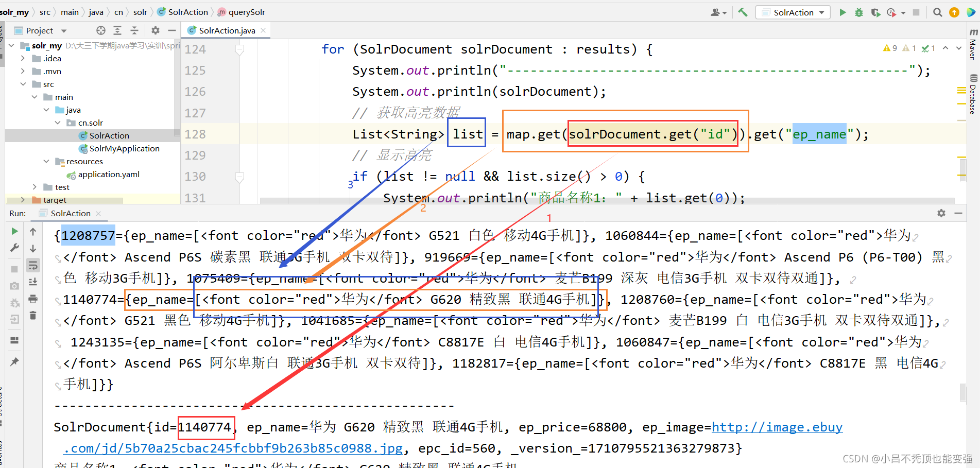Open Run panel options gear
This screenshot has height=468, width=980.
[x=941, y=213]
